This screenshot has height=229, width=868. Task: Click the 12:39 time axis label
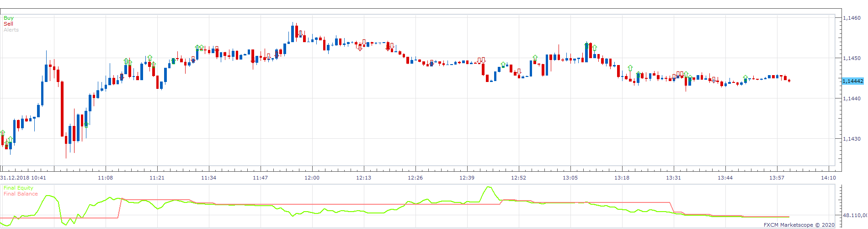point(467,178)
